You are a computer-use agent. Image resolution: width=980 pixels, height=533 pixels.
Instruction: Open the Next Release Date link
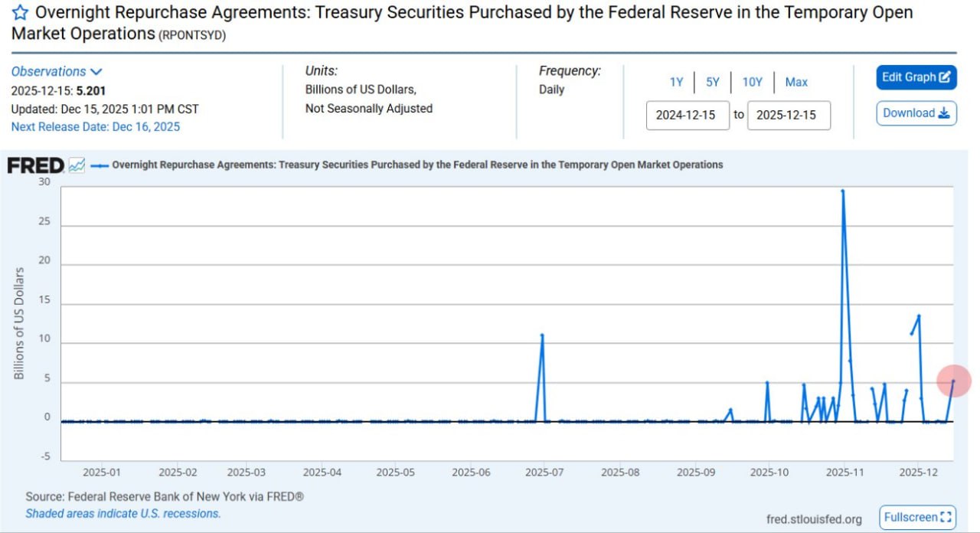click(x=95, y=126)
